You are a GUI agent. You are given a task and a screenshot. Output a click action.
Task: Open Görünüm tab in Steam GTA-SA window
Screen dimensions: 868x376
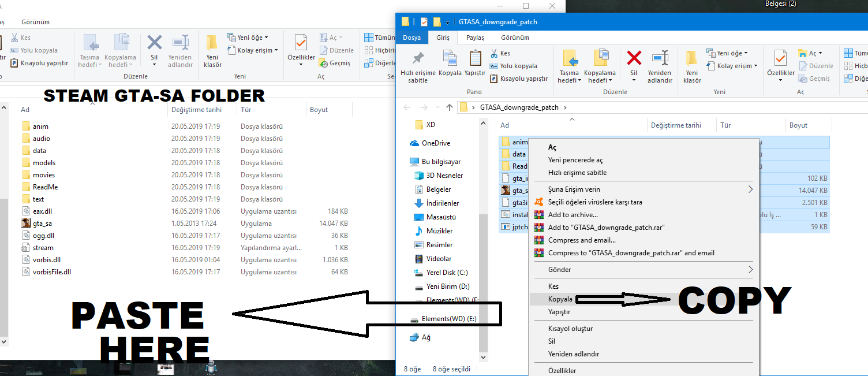tap(36, 22)
